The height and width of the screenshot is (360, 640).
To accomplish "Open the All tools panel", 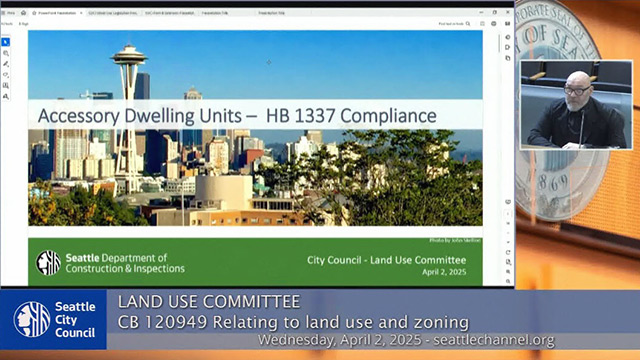I will coord(7,24).
